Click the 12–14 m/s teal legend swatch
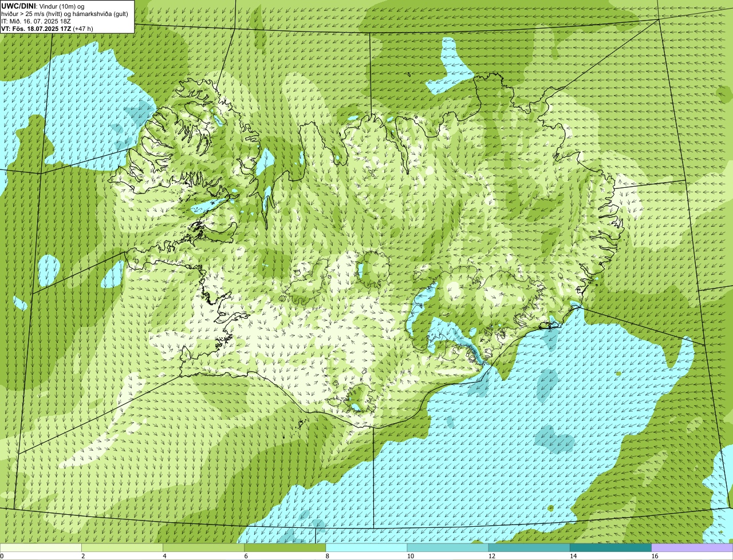This screenshot has height=560, width=733. [529, 547]
